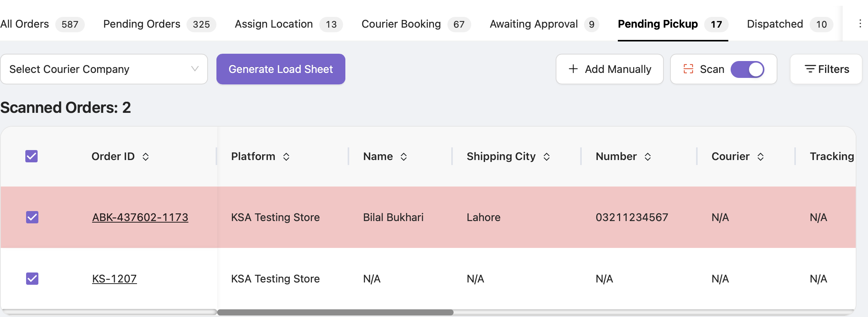Click the Generate Load Sheet button
This screenshot has width=868, height=317.
pos(281,69)
